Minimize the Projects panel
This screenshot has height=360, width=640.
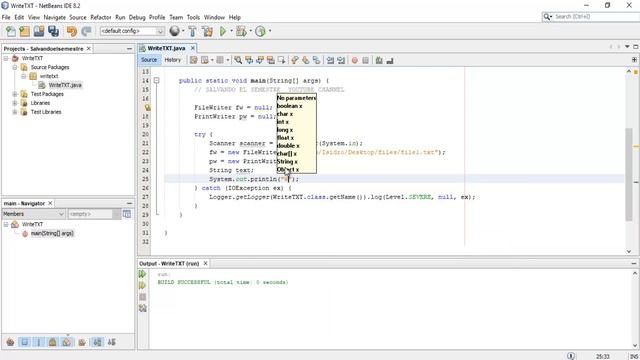(x=129, y=49)
